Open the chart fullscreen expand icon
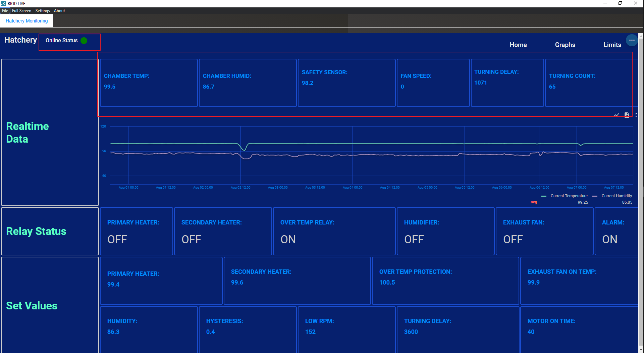This screenshot has width=644, height=353. coord(637,115)
